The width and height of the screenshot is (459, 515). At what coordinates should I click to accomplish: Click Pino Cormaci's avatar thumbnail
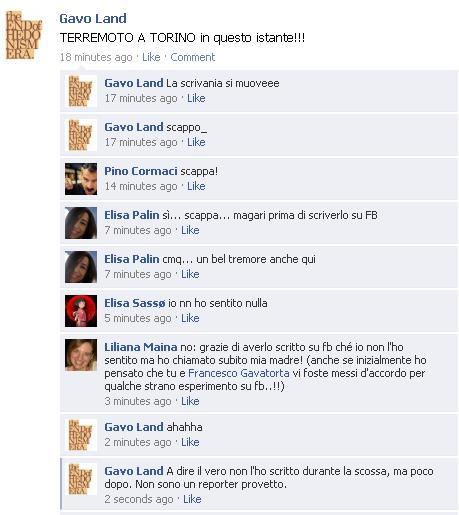click(81, 179)
